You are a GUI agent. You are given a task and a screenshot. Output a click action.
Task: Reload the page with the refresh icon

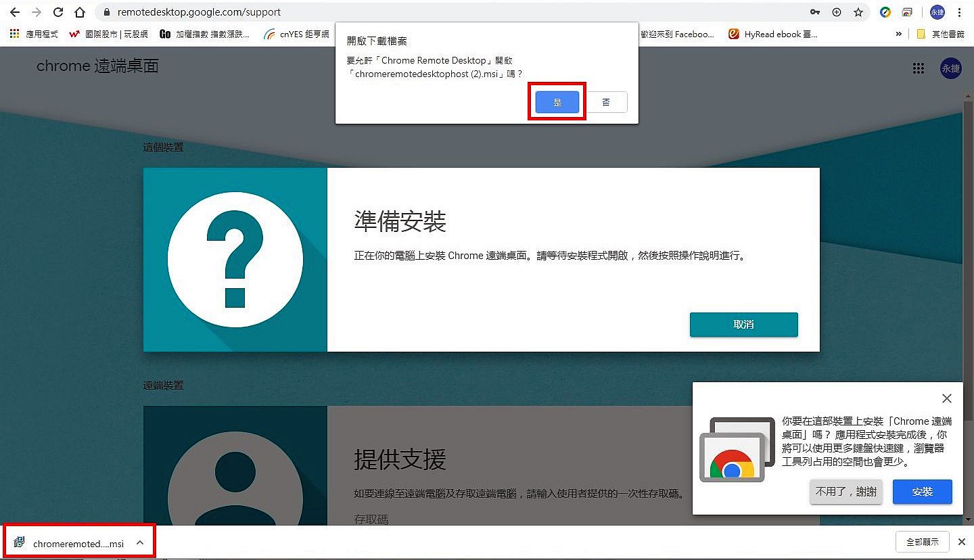58,12
